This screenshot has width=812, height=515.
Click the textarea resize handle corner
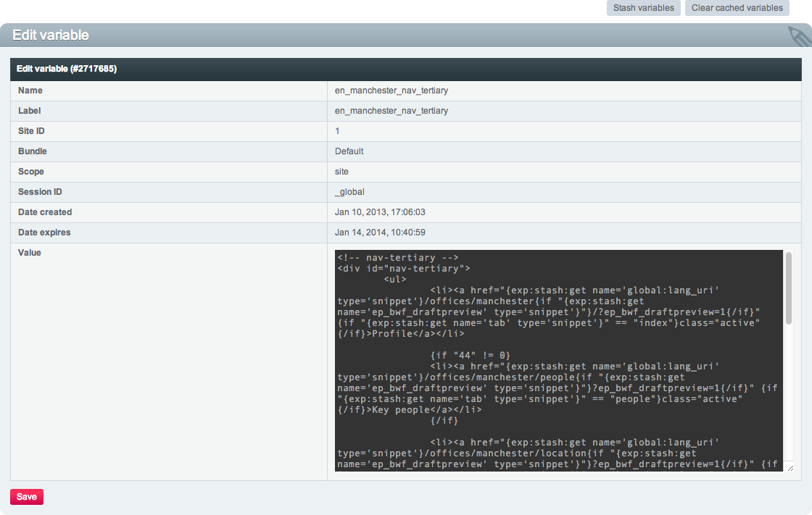pyautogui.click(x=789, y=469)
